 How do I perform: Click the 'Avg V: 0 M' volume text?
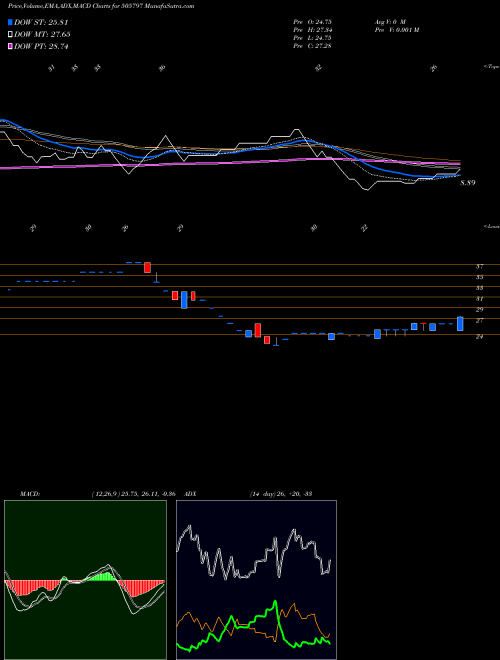click(390, 21)
